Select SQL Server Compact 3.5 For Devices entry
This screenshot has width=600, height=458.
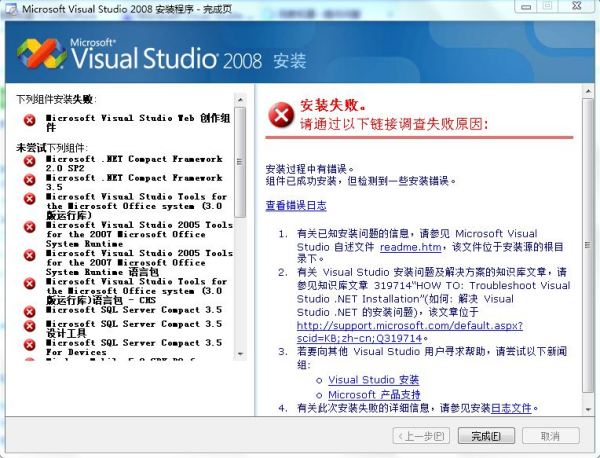pos(134,347)
